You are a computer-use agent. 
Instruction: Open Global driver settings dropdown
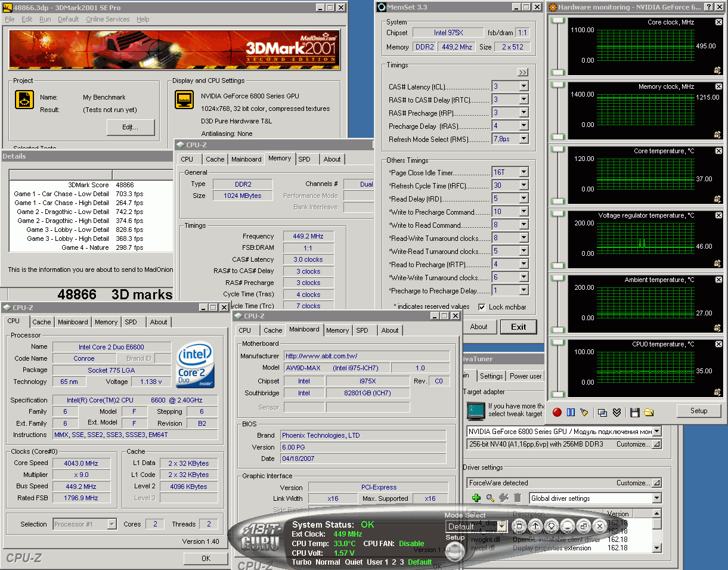point(656,498)
